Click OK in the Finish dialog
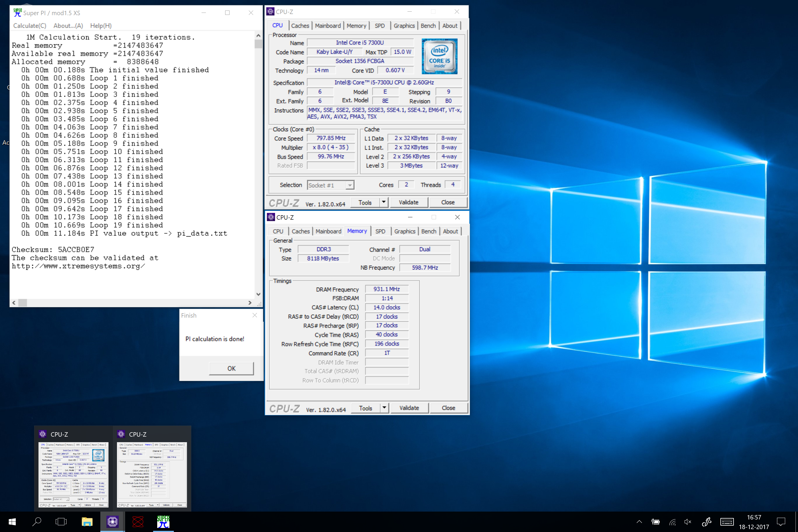This screenshot has height=532, width=798. point(231,368)
